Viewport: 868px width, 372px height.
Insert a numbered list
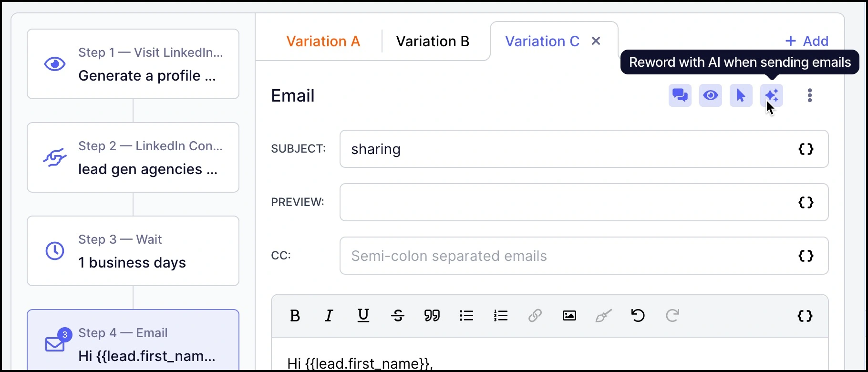coord(500,316)
